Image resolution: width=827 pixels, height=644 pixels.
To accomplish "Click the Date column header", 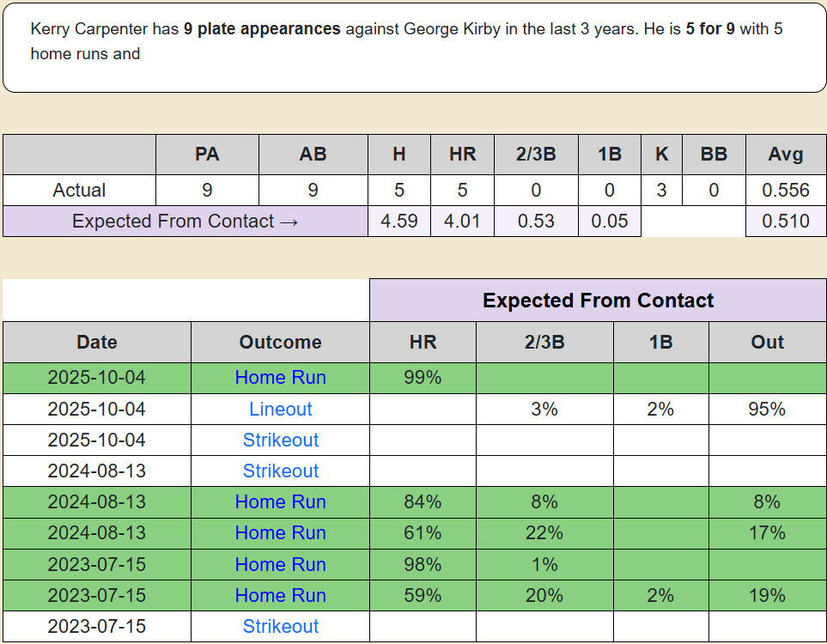I will tap(96, 342).
